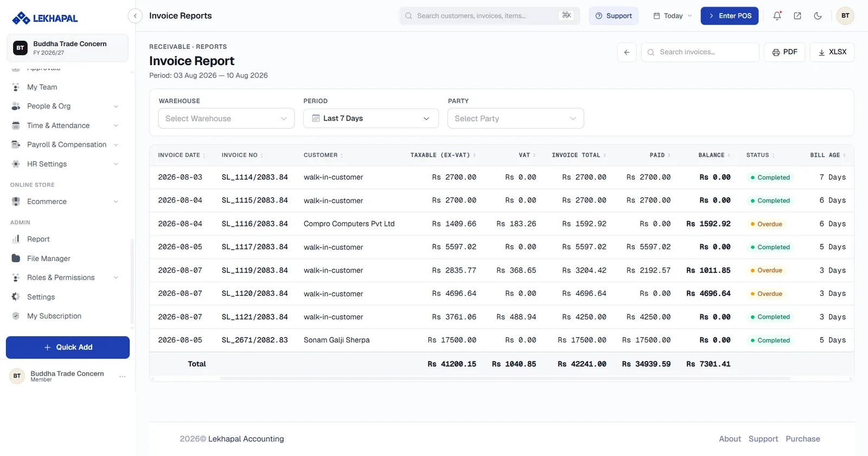Viewport: 868px width, 456px height.
Task: Click the Lekhapal logo
Action: (x=45, y=18)
